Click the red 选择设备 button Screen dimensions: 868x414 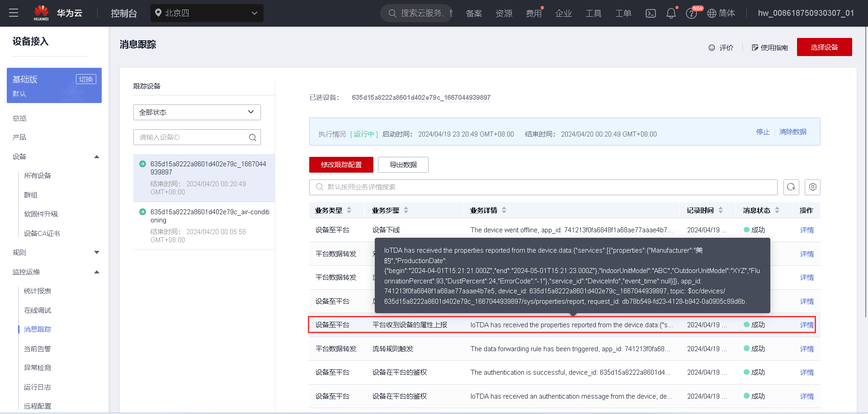click(x=824, y=47)
